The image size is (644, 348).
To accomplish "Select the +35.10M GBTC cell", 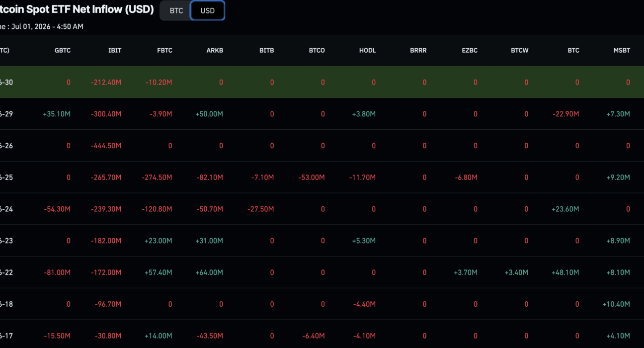I will click(57, 114).
